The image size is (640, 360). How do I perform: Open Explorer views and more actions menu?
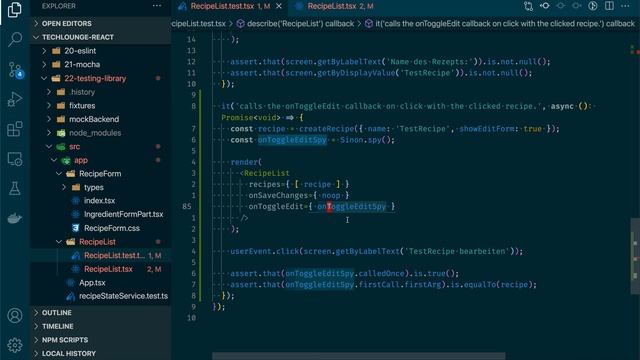coord(157,6)
